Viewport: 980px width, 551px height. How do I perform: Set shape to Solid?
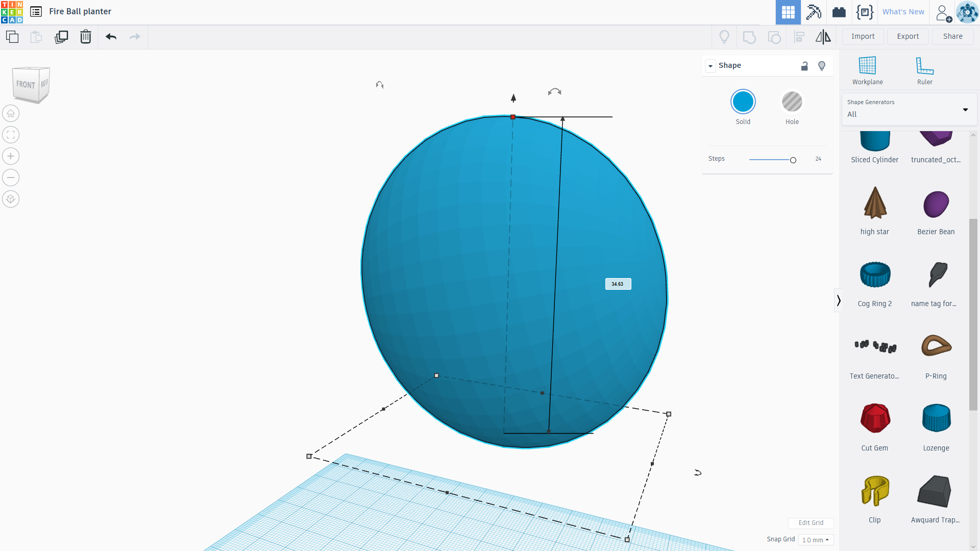pos(743,102)
